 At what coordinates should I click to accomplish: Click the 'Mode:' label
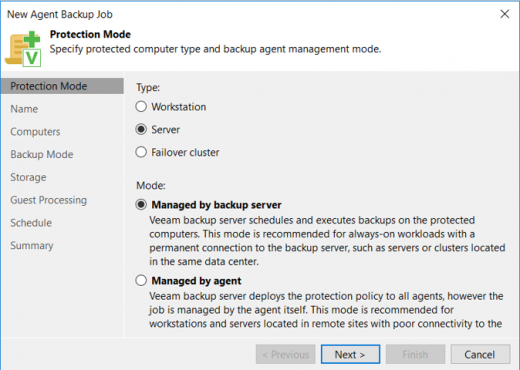pyautogui.click(x=151, y=185)
